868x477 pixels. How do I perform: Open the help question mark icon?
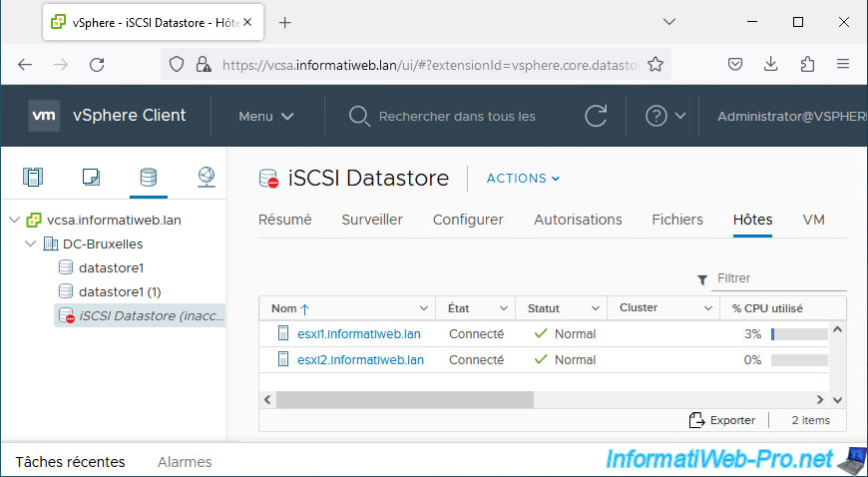pos(656,116)
